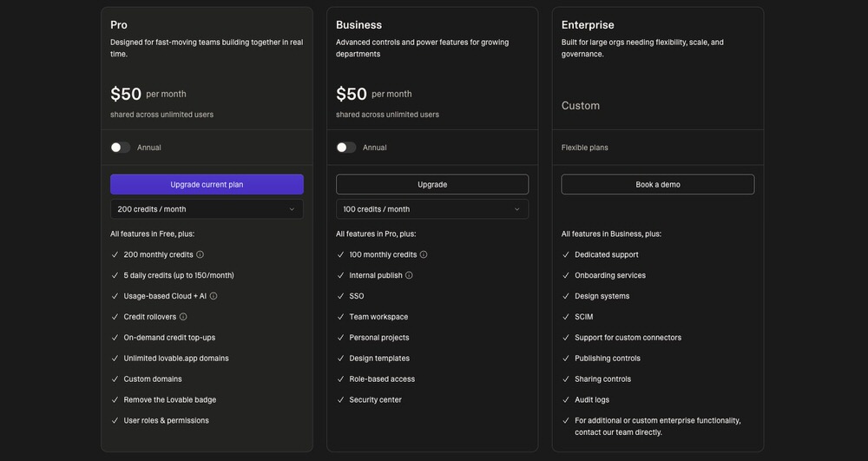Image resolution: width=868 pixels, height=461 pixels.
Task: Click 'Support for custom connectors' feature
Action: pos(628,338)
